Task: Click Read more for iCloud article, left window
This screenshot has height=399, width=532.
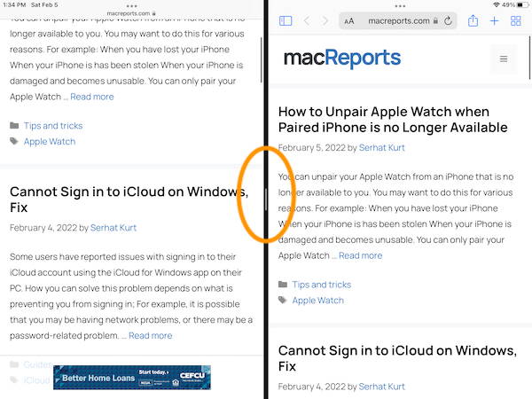Action: coord(151,335)
